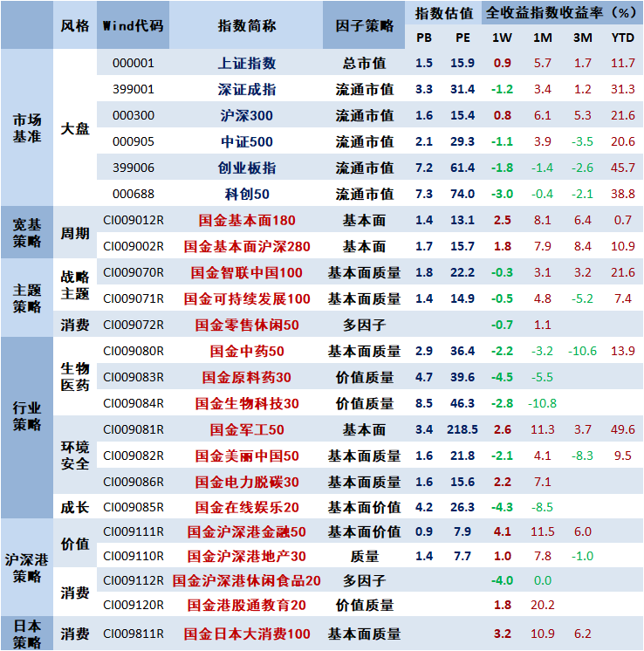Click the 成长 style cell
This screenshot has width=644, height=651.
point(75,507)
